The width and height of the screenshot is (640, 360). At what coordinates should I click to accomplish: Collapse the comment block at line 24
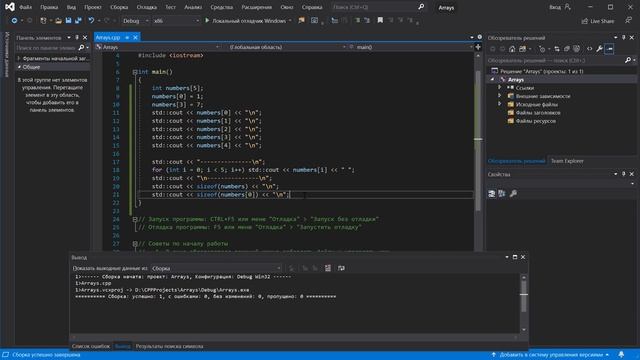[135, 219]
